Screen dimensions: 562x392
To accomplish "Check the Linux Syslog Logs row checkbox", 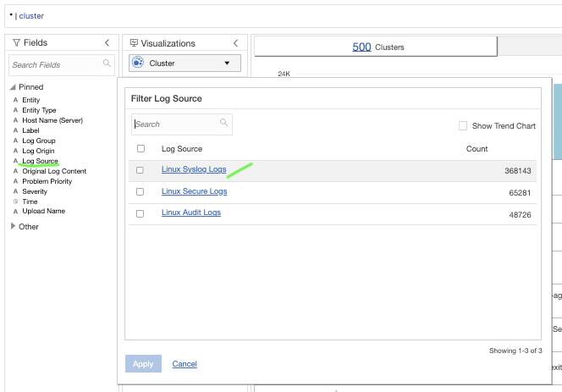I will (x=140, y=170).
